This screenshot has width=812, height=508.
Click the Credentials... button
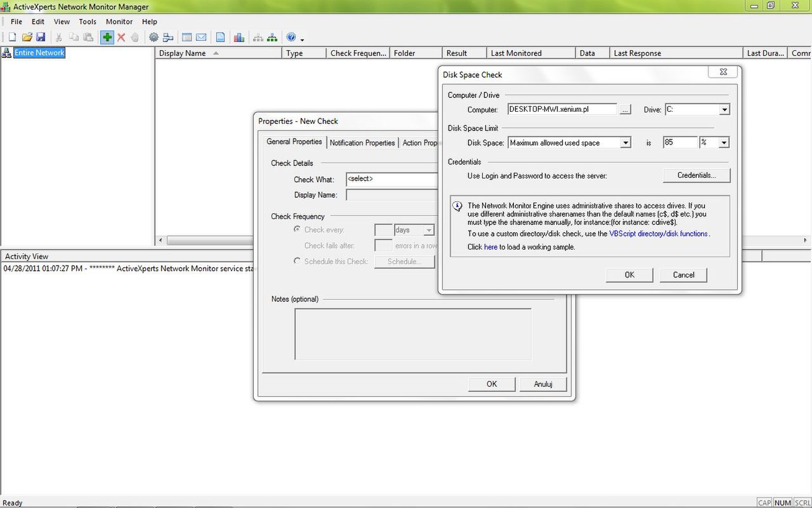tap(697, 175)
